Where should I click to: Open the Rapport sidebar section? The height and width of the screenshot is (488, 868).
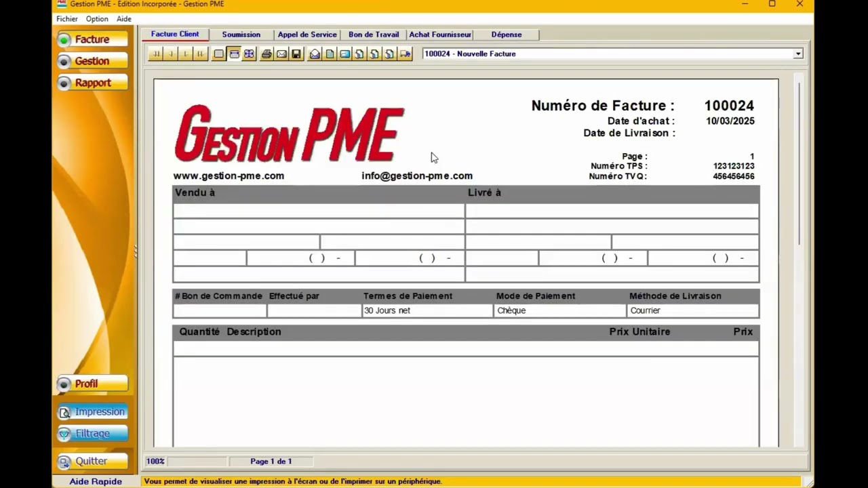(92, 83)
